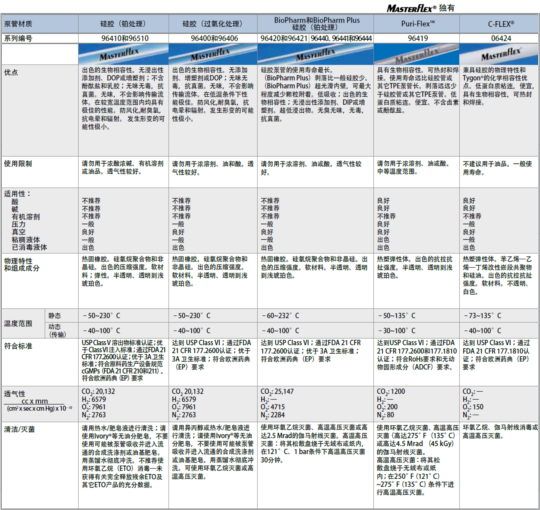The image size is (540, 510).
Task: Click the 适用性 row label
Action: [17, 194]
